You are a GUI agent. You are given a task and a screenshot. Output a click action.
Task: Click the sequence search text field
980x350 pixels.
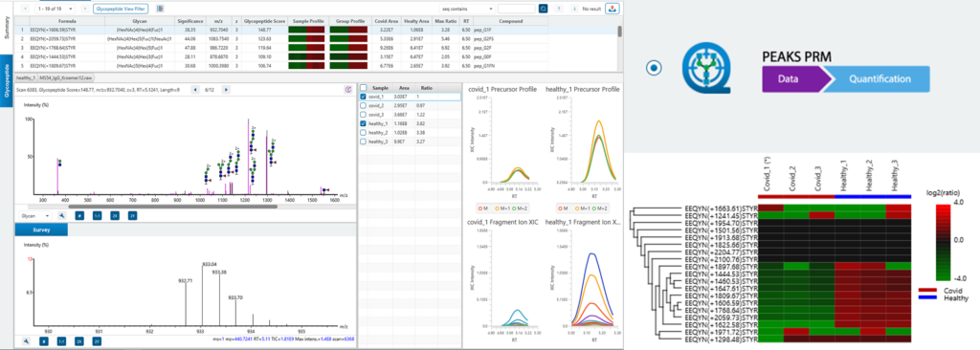516,10
